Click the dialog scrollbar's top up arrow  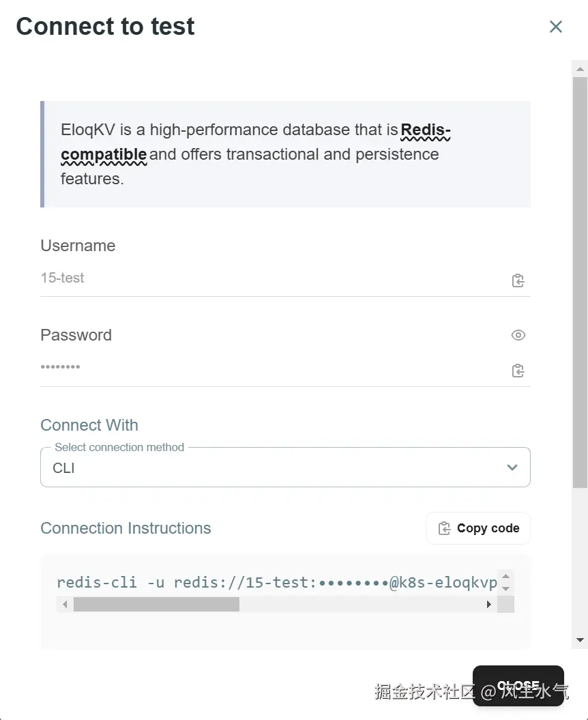pos(580,68)
